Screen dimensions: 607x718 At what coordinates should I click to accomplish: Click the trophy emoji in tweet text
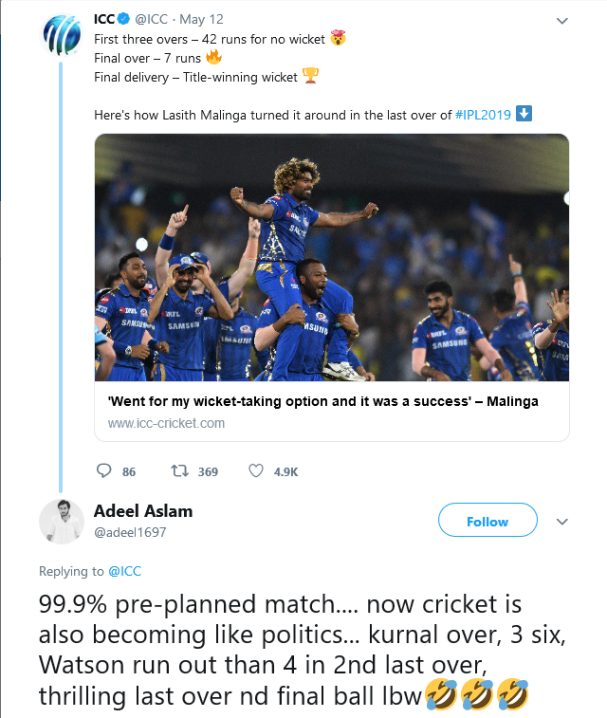point(310,76)
